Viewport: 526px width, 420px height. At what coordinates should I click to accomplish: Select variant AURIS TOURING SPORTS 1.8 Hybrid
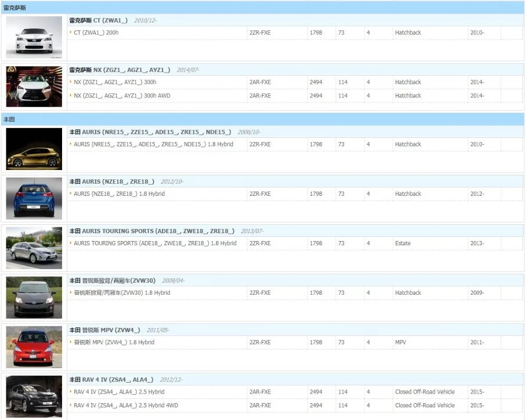point(155,243)
